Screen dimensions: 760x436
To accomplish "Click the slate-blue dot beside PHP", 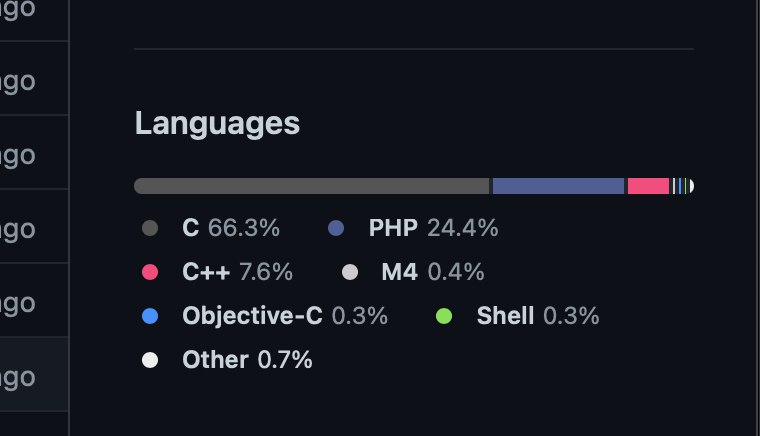I will tap(336, 228).
